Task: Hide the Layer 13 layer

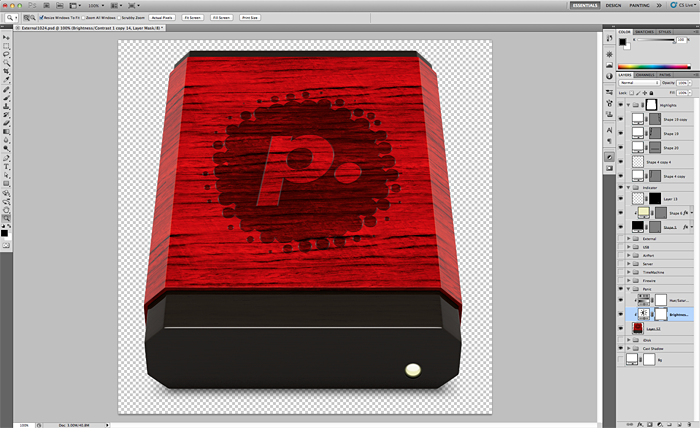Action: tap(621, 199)
